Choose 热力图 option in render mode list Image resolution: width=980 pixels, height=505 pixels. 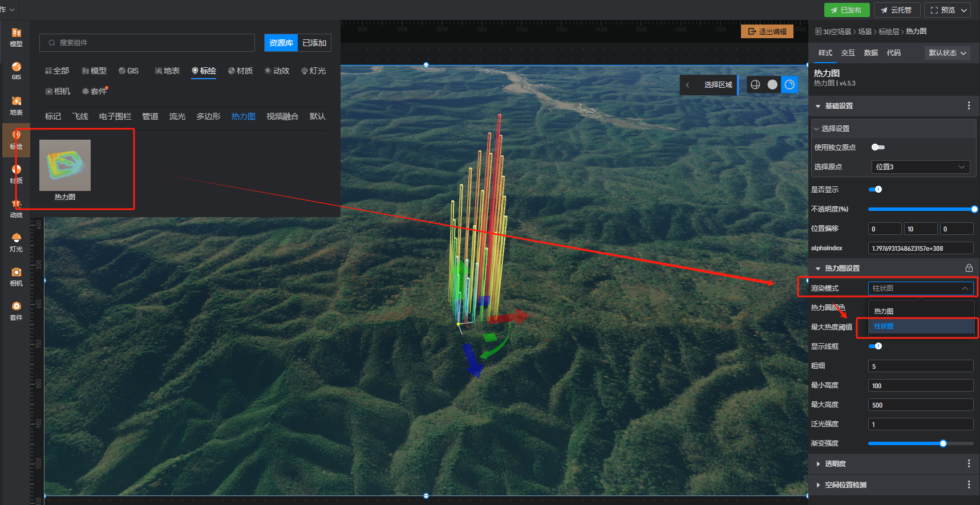pyautogui.click(x=921, y=311)
